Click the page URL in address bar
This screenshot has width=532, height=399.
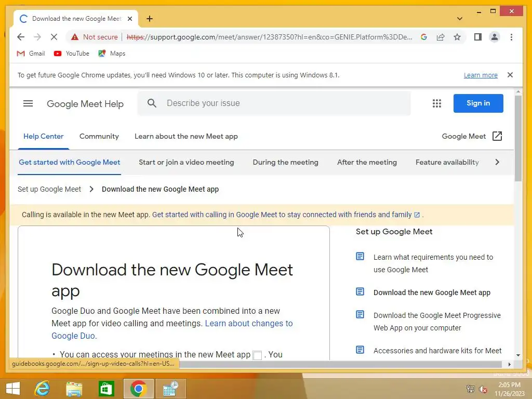point(270,37)
